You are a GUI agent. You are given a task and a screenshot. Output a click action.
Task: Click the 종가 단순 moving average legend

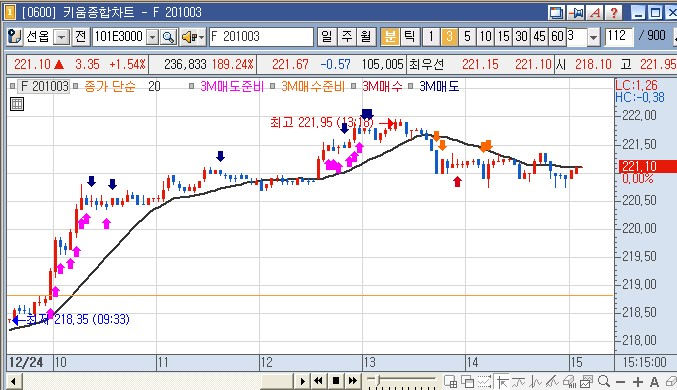coord(110,86)
